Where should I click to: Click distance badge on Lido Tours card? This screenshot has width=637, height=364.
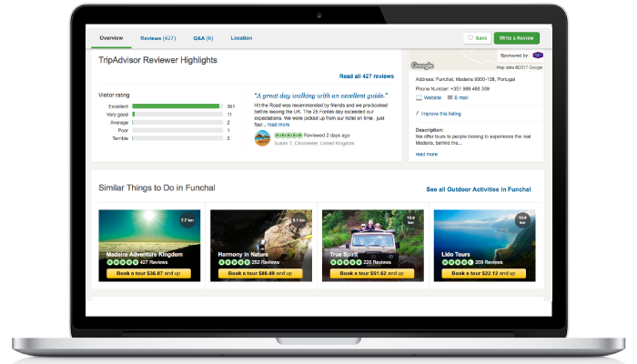click(x=522, y=220)
